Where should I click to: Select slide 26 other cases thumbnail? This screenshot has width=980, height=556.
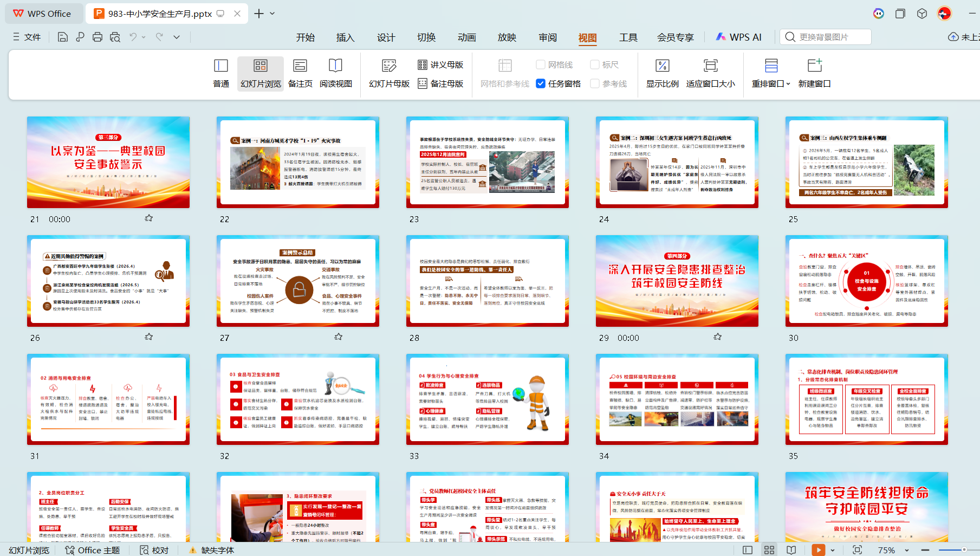(108, 281)
